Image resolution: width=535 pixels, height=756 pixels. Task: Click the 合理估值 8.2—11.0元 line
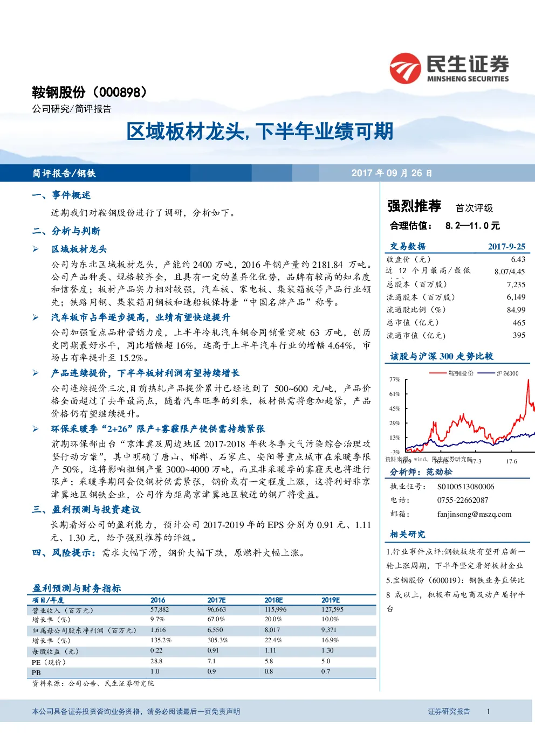click(x=445, y=226)
